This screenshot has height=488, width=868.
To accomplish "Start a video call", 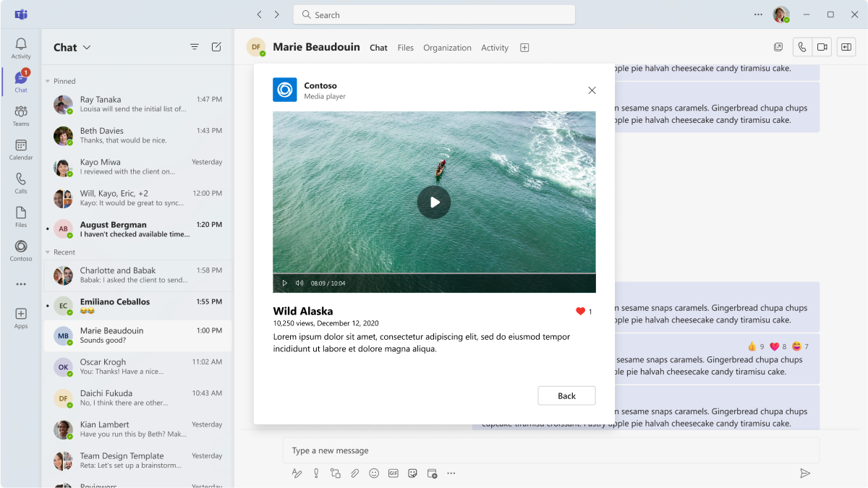I will point(822,47).
